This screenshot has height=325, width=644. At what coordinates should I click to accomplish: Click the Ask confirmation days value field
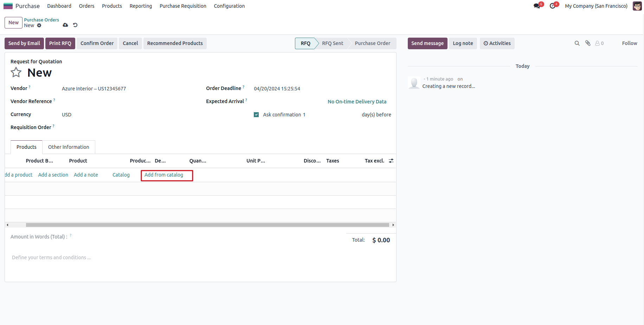(x=330, y=115)
